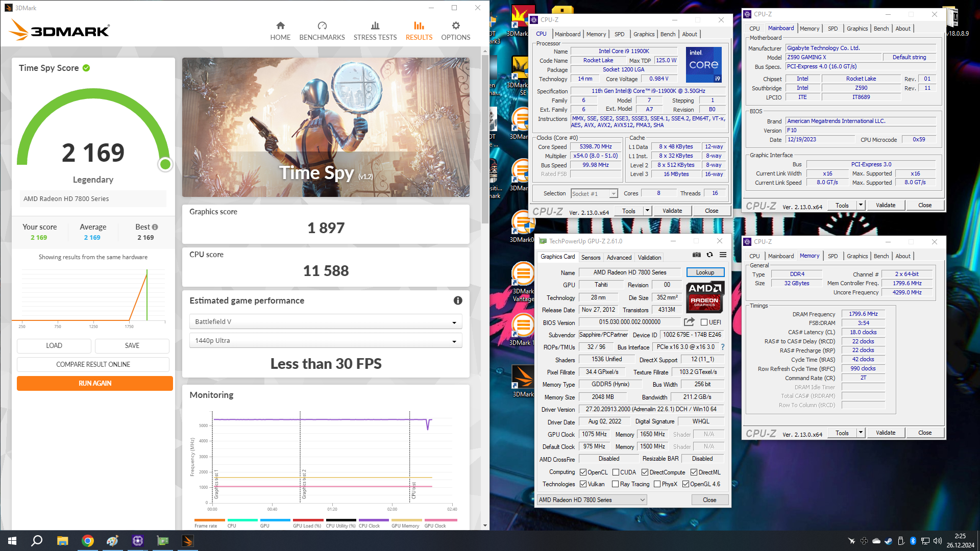The height and width of the screenshot is (551, 980).
Task: Click Validate in CPU-Z CPU window
Action: tap(672, 211)
